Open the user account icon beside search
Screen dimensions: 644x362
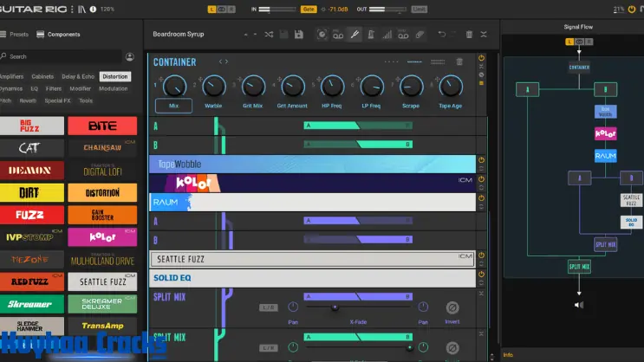point(130,56)
